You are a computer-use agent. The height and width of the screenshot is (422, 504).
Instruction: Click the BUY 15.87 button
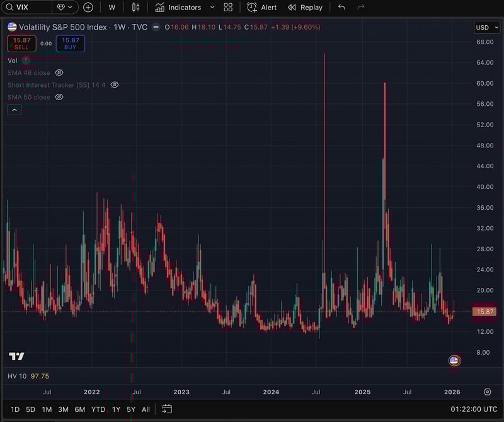point(70,43)
